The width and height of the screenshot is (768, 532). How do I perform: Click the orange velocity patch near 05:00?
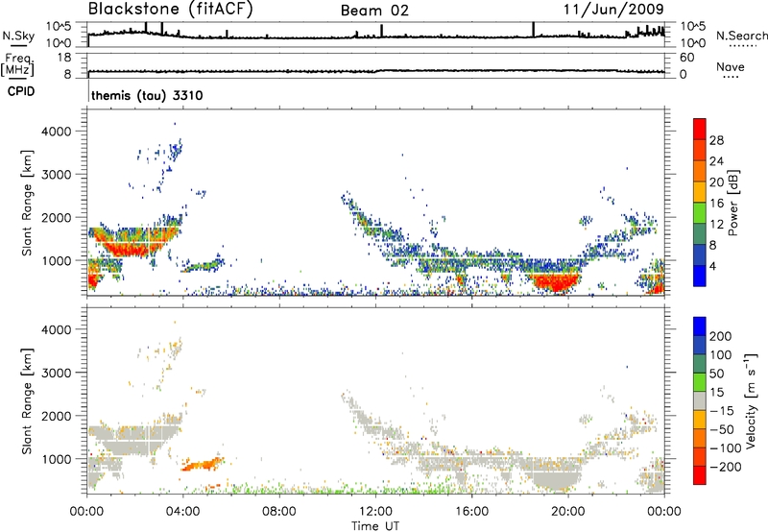[202, 465]
